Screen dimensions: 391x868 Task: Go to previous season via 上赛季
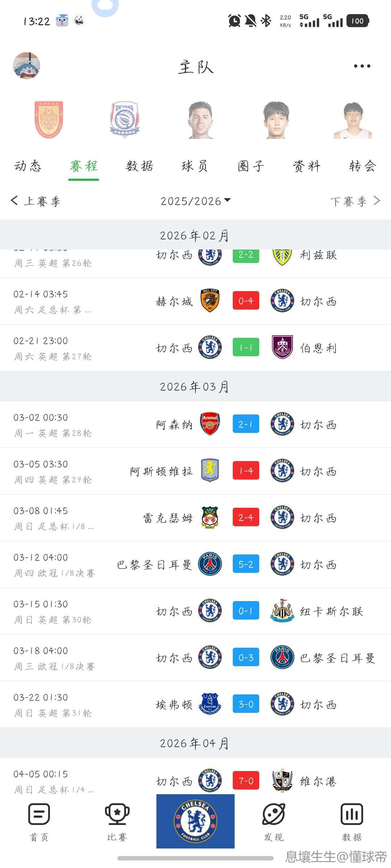36,201
